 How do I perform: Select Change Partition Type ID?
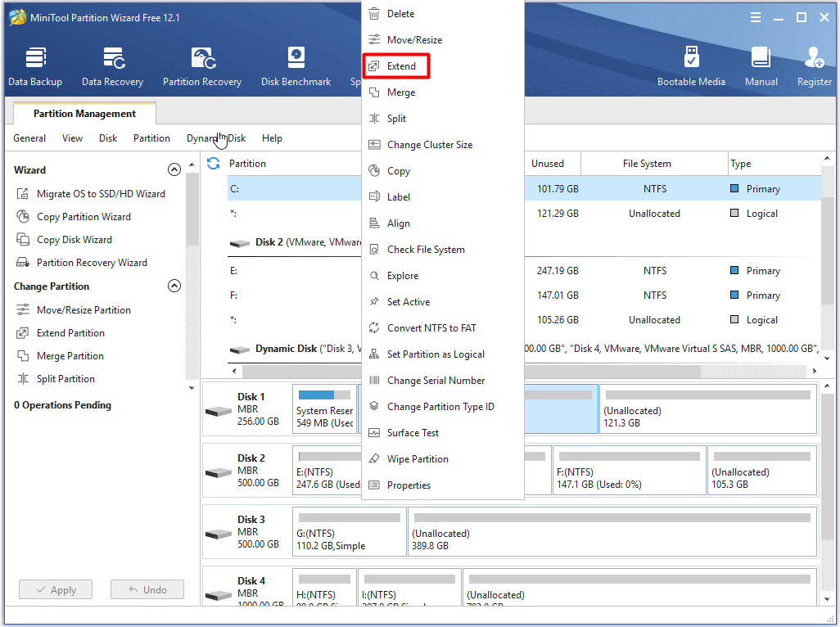click(442, 407)
